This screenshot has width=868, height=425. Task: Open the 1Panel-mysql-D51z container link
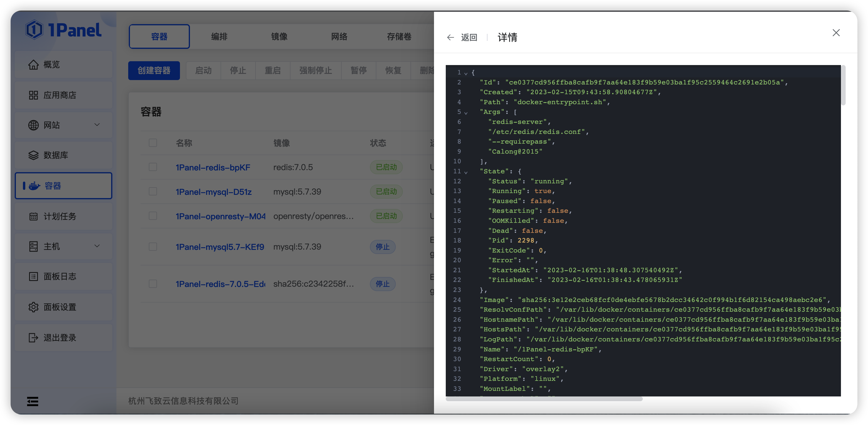(x=214, y=192)
